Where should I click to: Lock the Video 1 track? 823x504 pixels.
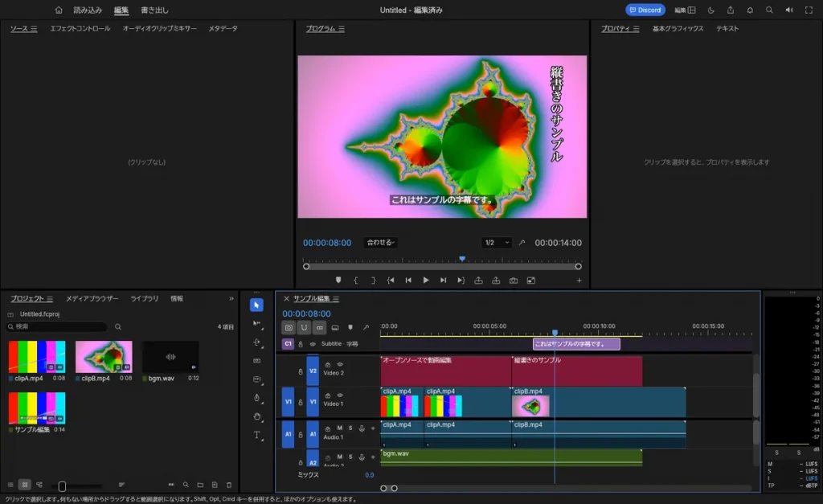tap(301, 403)
